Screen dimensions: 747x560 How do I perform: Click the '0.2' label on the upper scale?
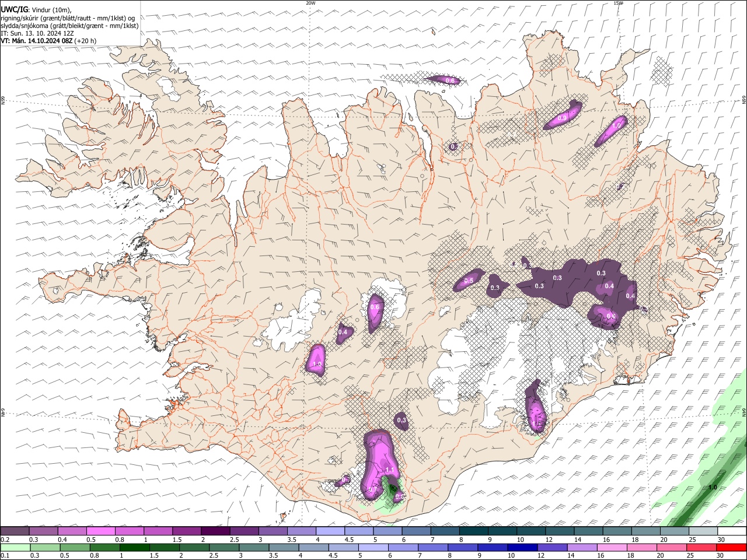pyautogui.click(x=5, y=540)
